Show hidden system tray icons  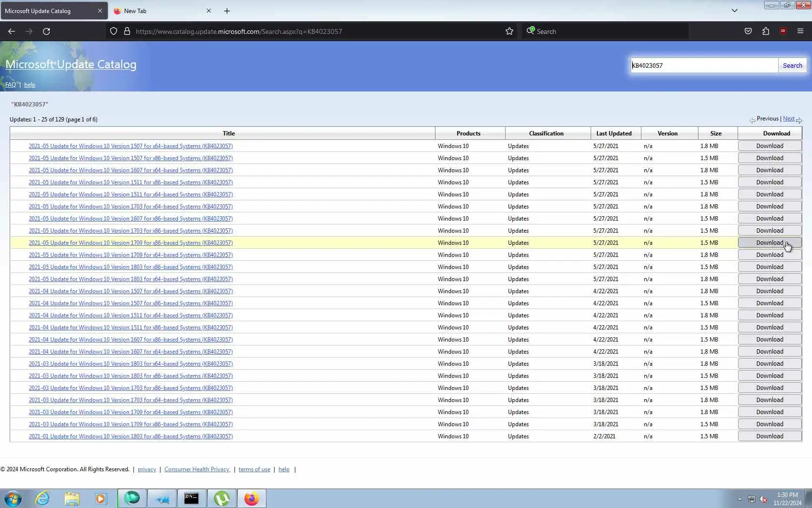click(739, 499)
